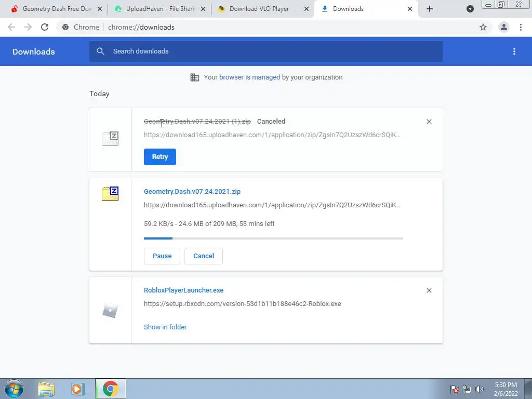Open the Downloads page more actions menu
Image resolution: width=532 pixels, height=399 pixels.
(x=514, y=51)
